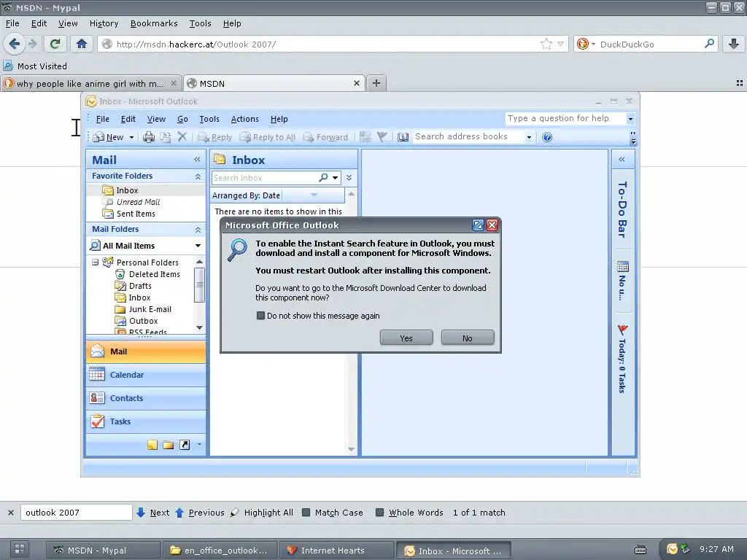Open the New button dropdown arrow
The image size is (747, 560).
point(131,138)
